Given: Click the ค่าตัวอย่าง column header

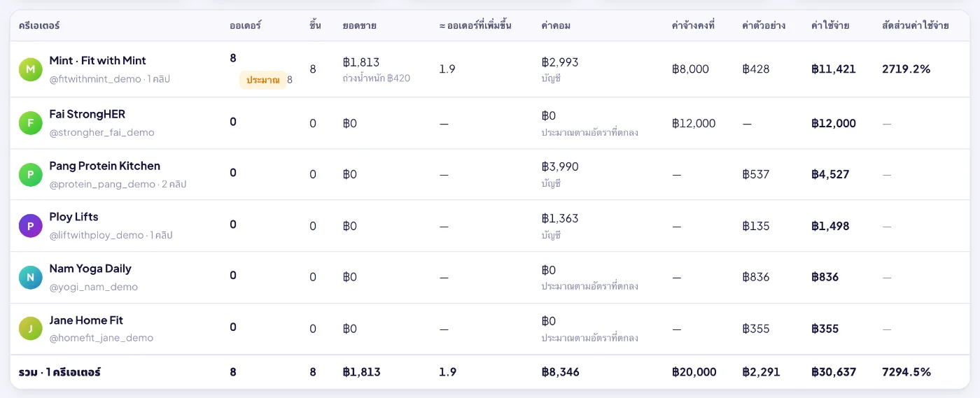Looking at the screenshot, I should pyautogui.click(x=764, y=26).
